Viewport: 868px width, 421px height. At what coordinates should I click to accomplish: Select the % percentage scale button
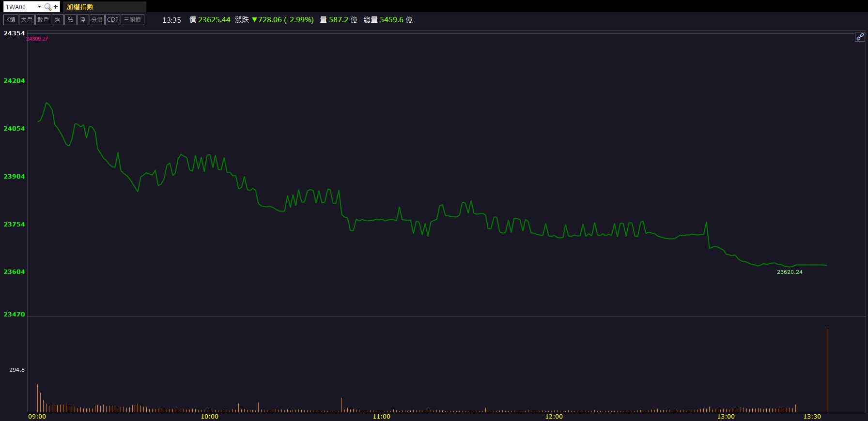70,20
